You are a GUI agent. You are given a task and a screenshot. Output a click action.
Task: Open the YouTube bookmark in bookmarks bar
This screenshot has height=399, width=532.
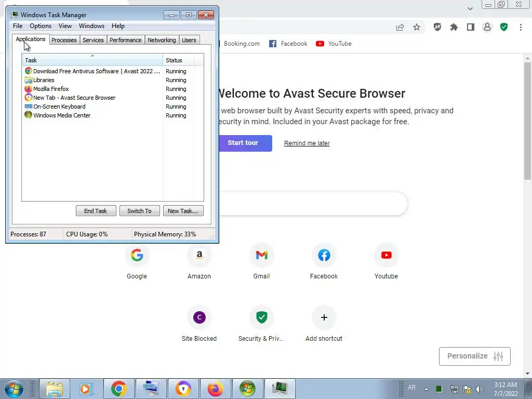click(334, 44)
